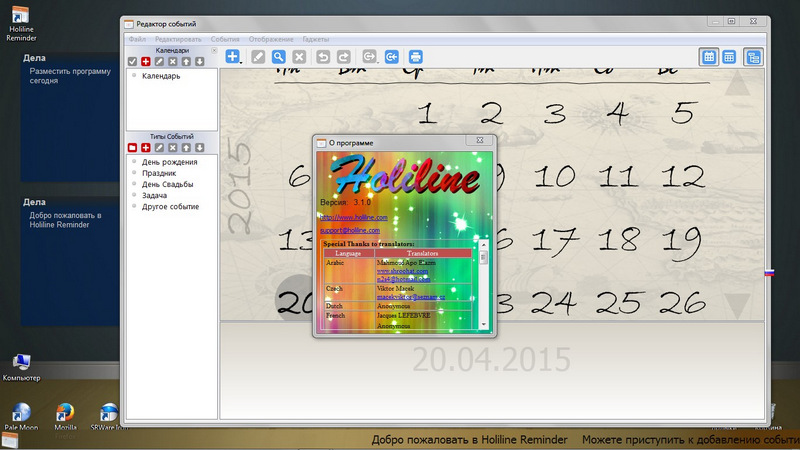Click the print icon in toolbar
This screenshot has height=450, width=800.
click(x=415, y=57)
